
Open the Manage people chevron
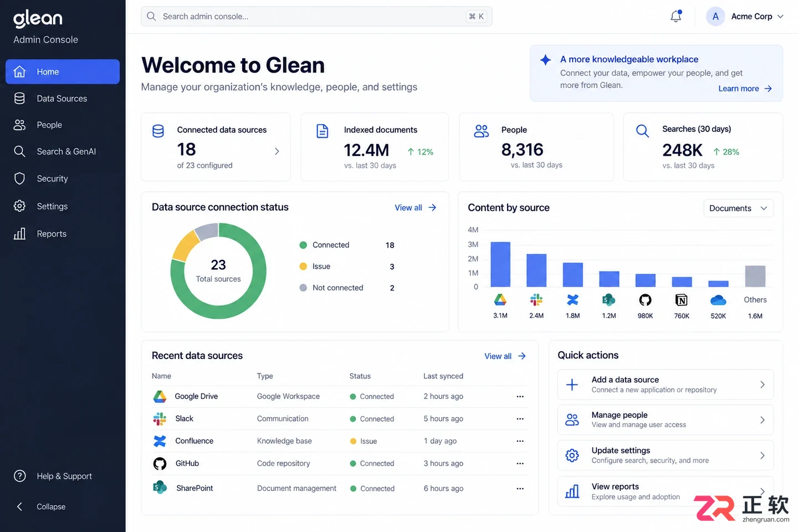763,420
